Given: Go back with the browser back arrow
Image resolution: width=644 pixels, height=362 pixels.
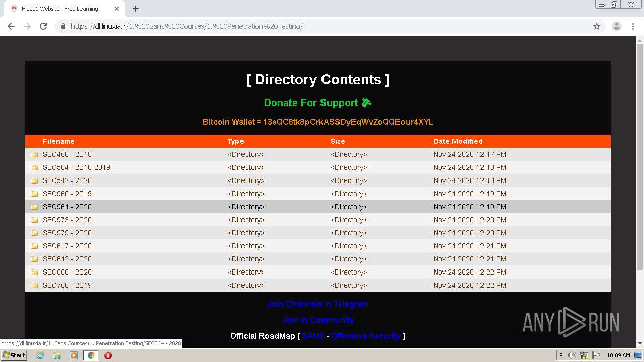Looking at the screenshot, I should click(11, 26).
